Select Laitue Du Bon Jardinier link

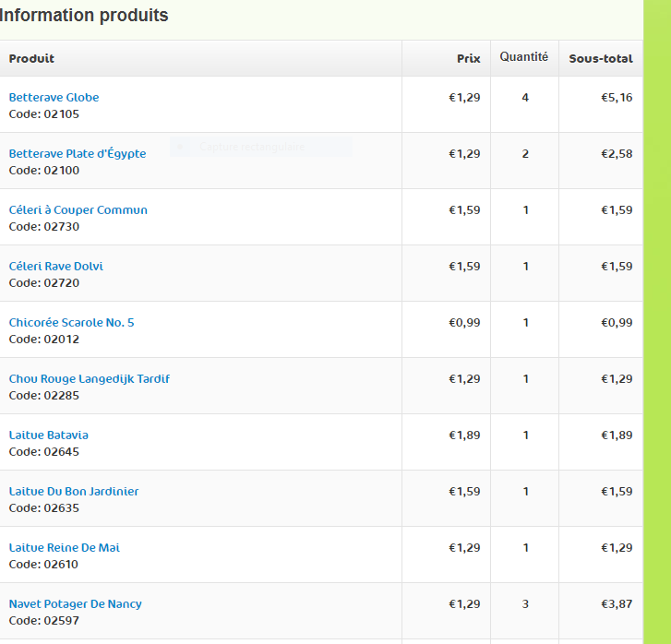coord(74,492)
